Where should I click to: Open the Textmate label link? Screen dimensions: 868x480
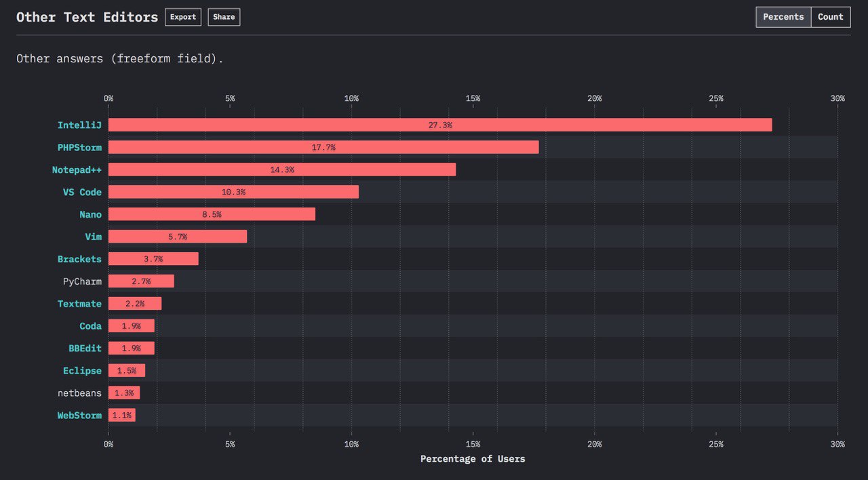pyautogui.click(x=79, y=304)
